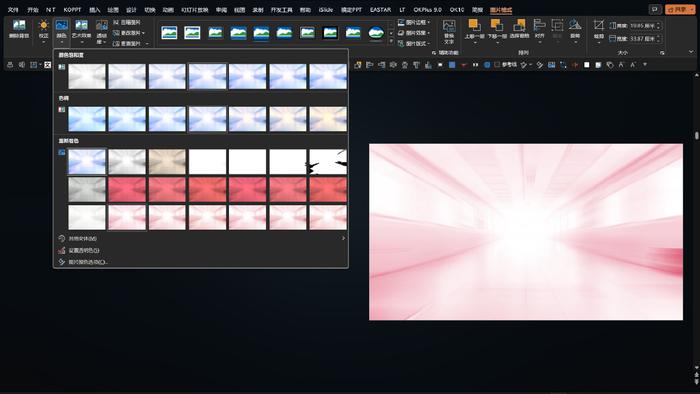Open the iSlide tab

coord(325,9)
